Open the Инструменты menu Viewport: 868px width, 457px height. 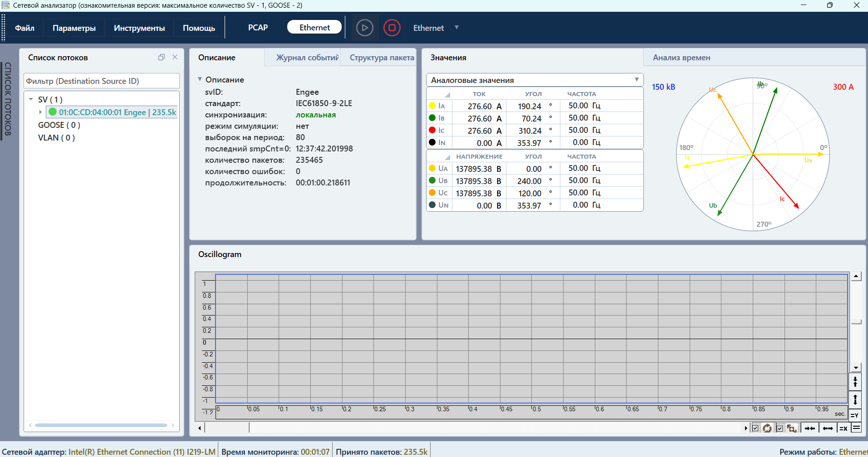tap(139, 28)
